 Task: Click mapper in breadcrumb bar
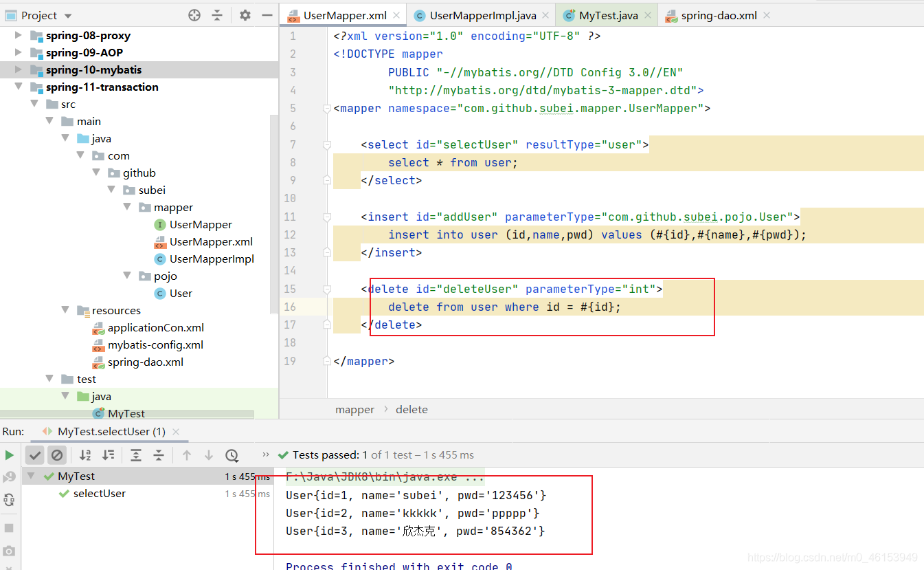coord(355,409)
